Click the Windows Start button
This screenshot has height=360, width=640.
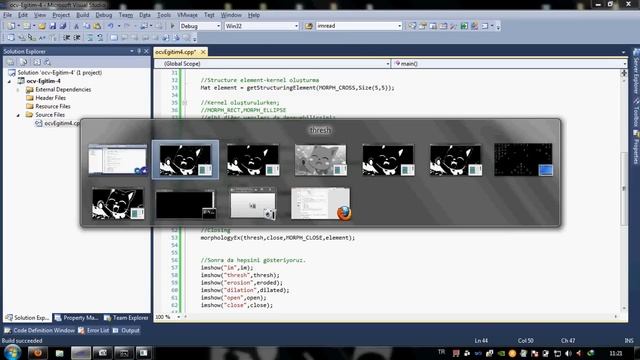[12, 352]
